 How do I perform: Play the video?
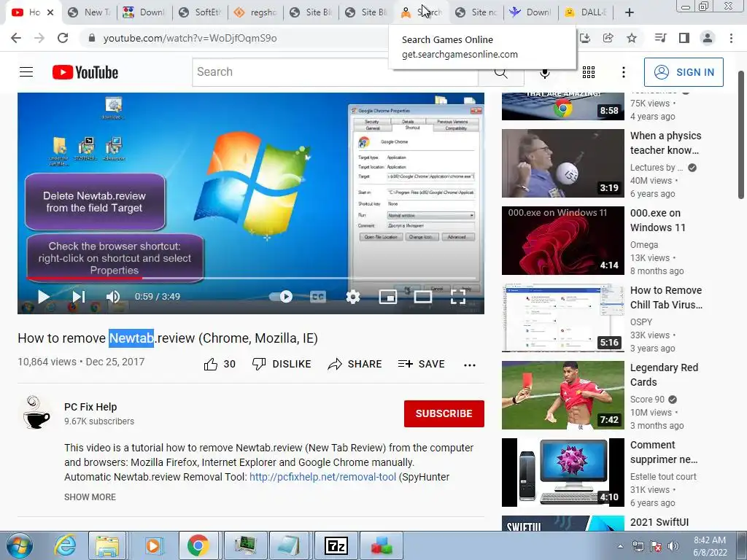43,297
